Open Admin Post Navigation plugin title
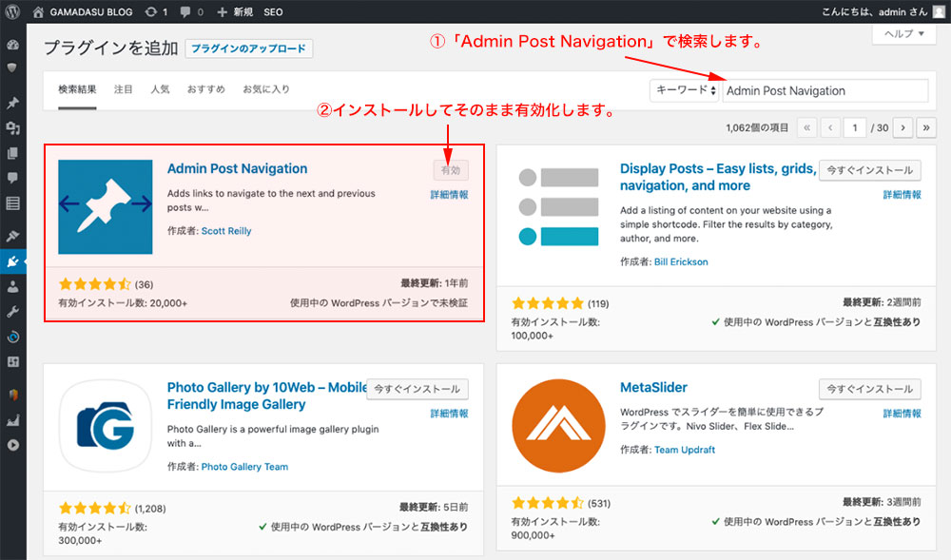 pos(237,168)
